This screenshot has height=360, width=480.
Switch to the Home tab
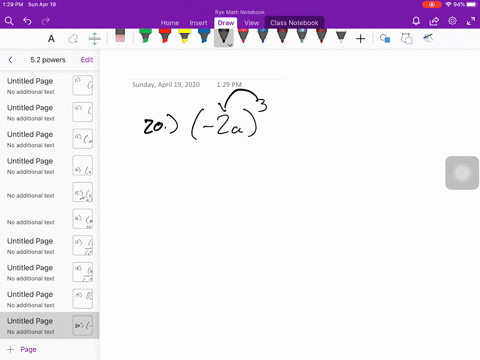tap(170, 23)
